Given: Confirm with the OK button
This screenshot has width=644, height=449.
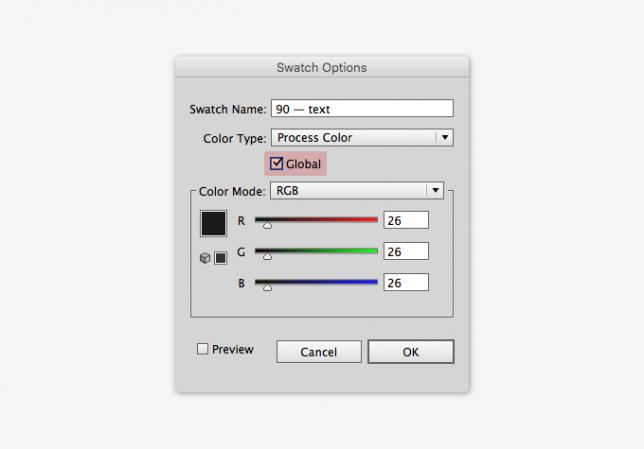Looking at the screenshot, I should click(411, 352).
